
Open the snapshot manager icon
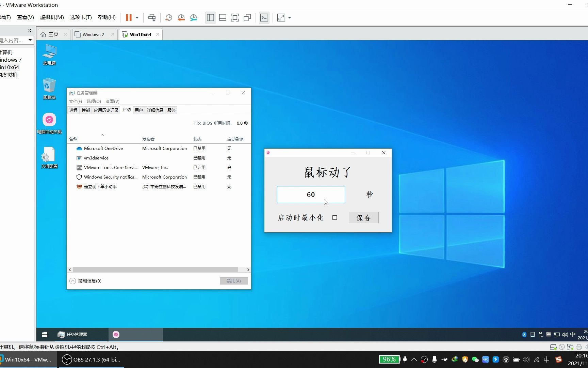point(194,17)
